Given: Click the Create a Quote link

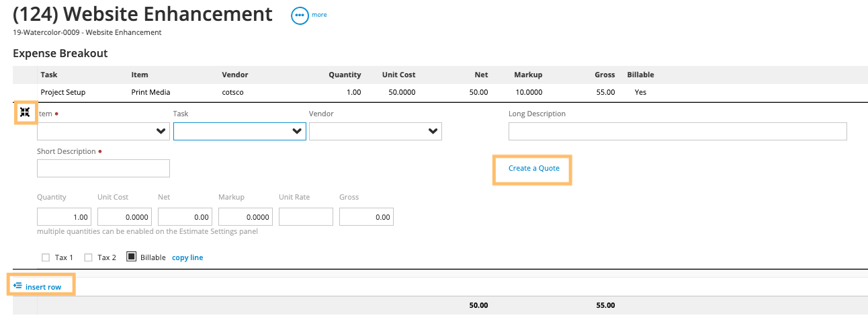Looking at the screenshot, I should pos(533,168).
